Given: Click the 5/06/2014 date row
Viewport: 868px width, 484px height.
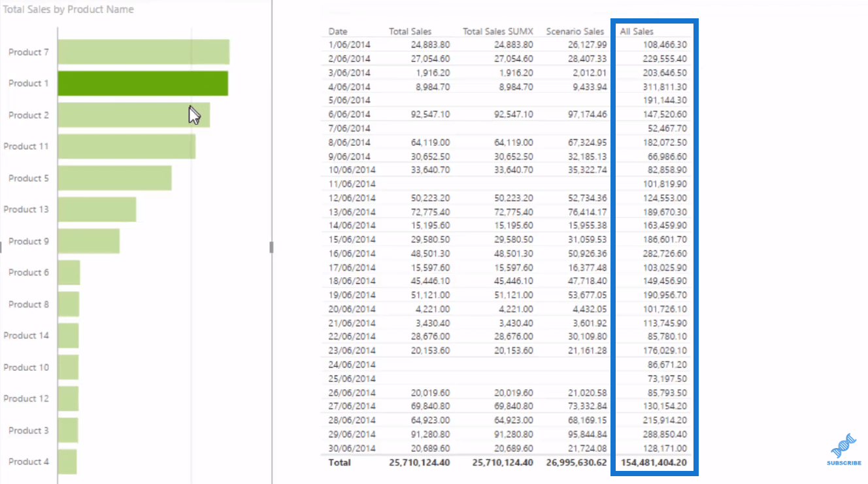Looking at the screenshot, I should click(x=349, y=100).
